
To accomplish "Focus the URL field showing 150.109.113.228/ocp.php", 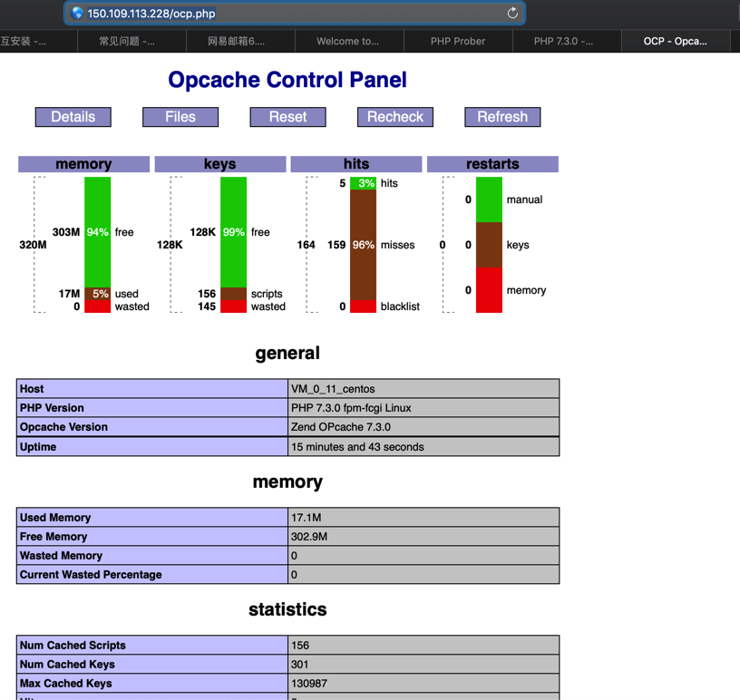I will [295, 14].
